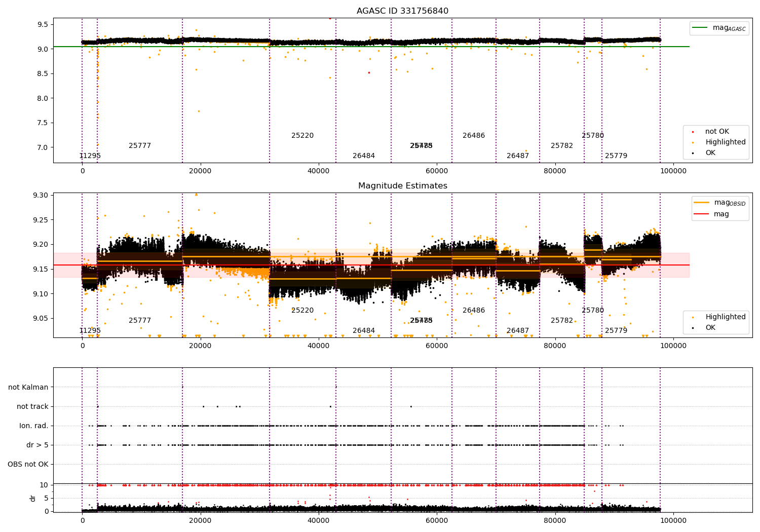This screenshot has height=532, width=760.
Task: Click 'OK' legend entry in top plot
Action: pyautogui.click(x=704, y=153)
